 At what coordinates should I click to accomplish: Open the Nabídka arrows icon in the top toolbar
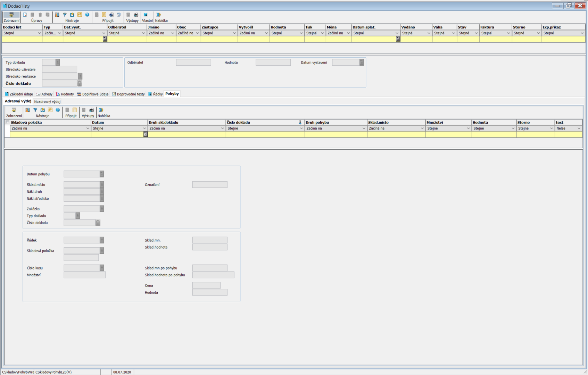tap(159, 15)
